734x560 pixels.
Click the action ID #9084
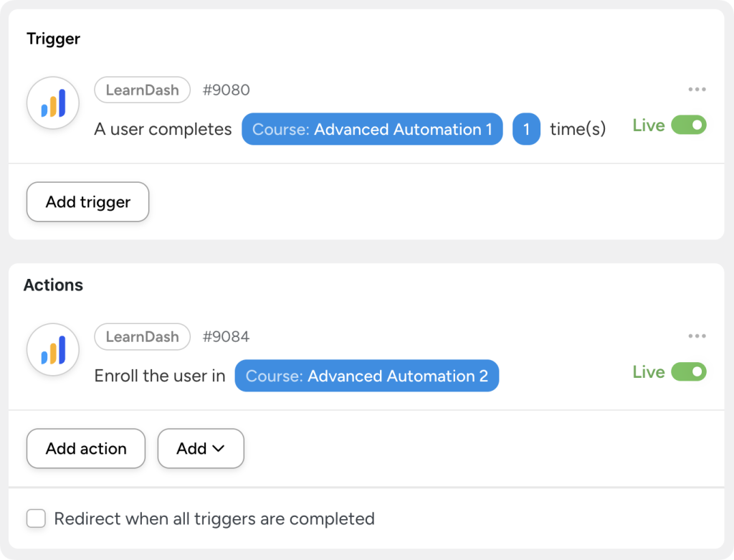pos(227,336)
